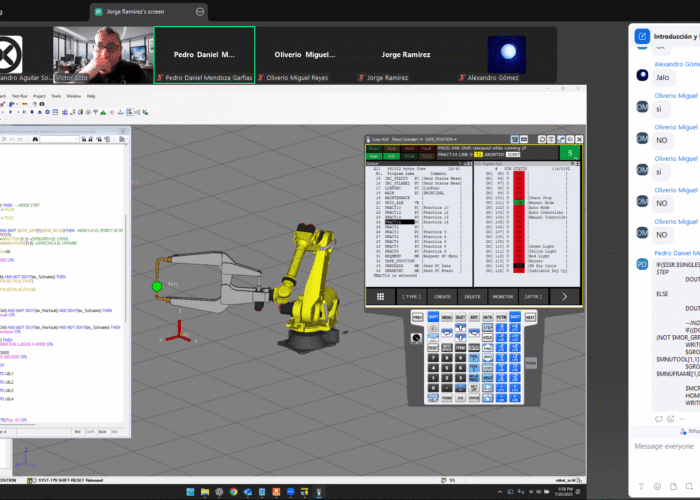Open the [ATTR] softkey list
Screen dimensions: 700x500
coord(534,297)
